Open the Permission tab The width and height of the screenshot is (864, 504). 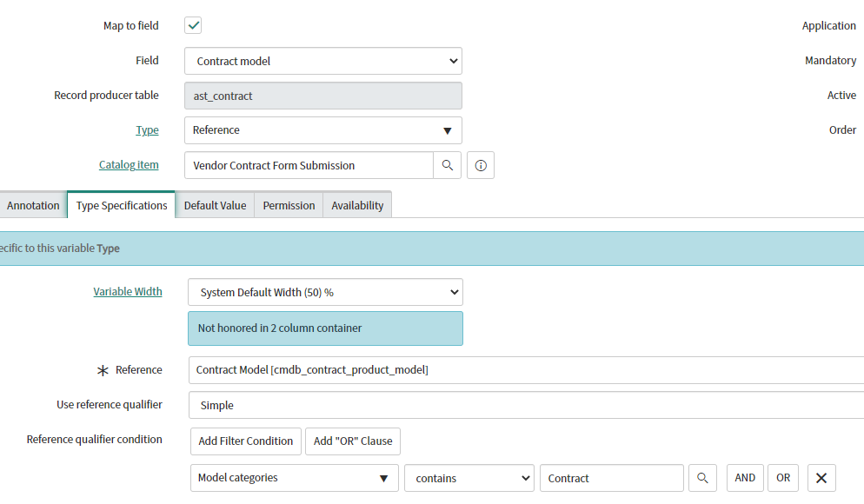[x=289, y=206]
